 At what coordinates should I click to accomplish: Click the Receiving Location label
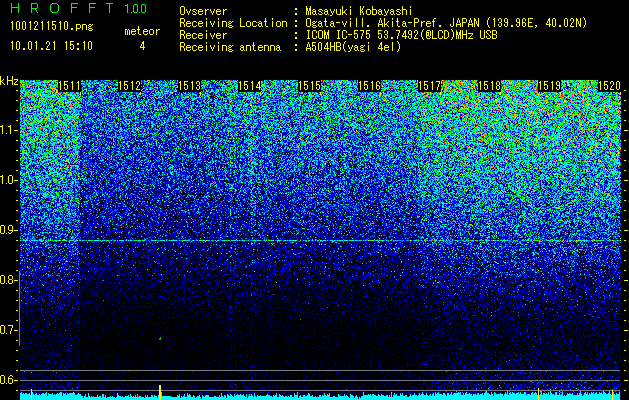tap(233, 23)
